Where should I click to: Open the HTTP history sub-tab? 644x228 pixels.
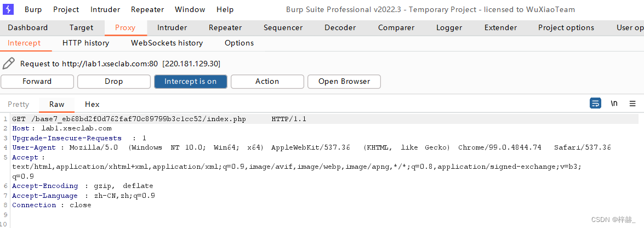(x=86, y=43)
